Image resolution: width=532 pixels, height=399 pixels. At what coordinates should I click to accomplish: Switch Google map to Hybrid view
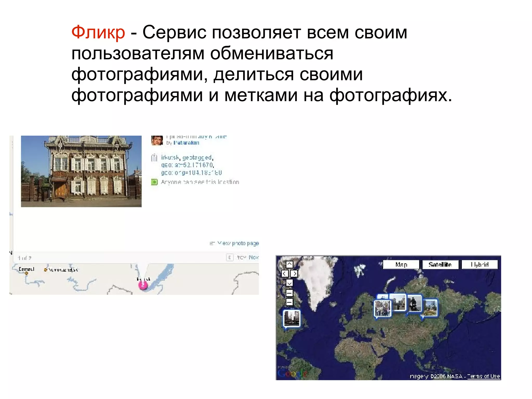click(x=480, y=264)
